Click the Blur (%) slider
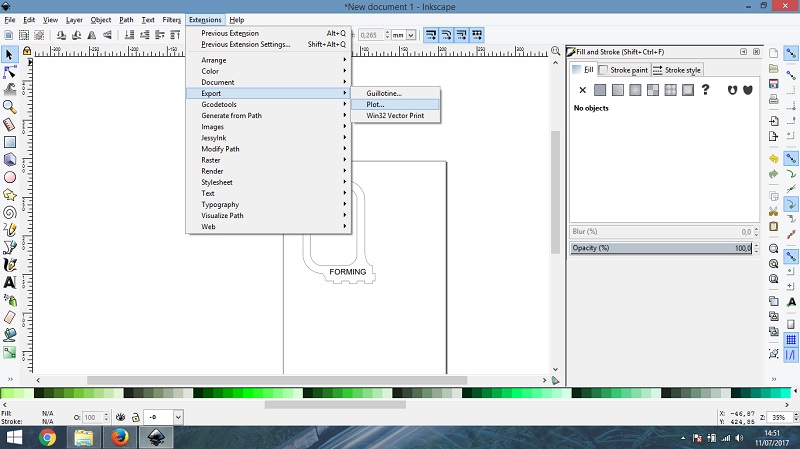This screenshot has height=449, width=800. [661, 232]
